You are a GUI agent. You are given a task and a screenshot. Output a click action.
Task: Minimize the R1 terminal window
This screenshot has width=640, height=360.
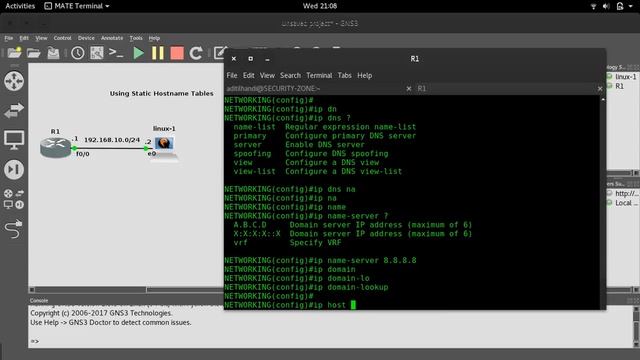(267, 60)
